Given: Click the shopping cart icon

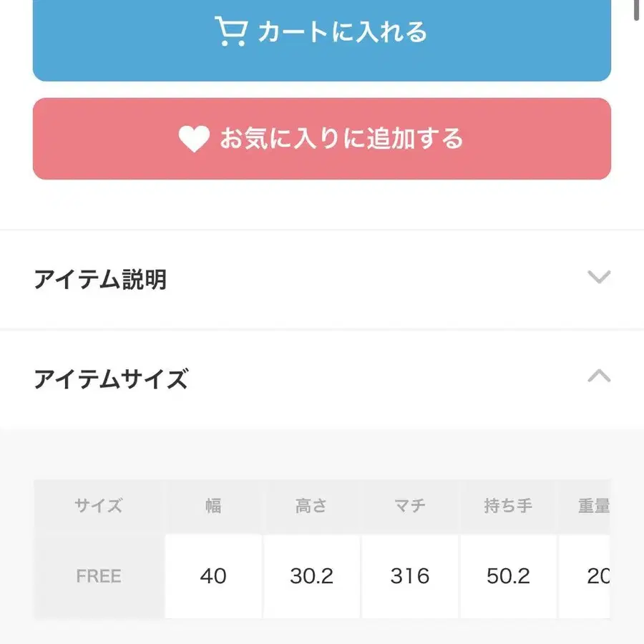Looking at the screenshot, I should (x=231, y=32).
